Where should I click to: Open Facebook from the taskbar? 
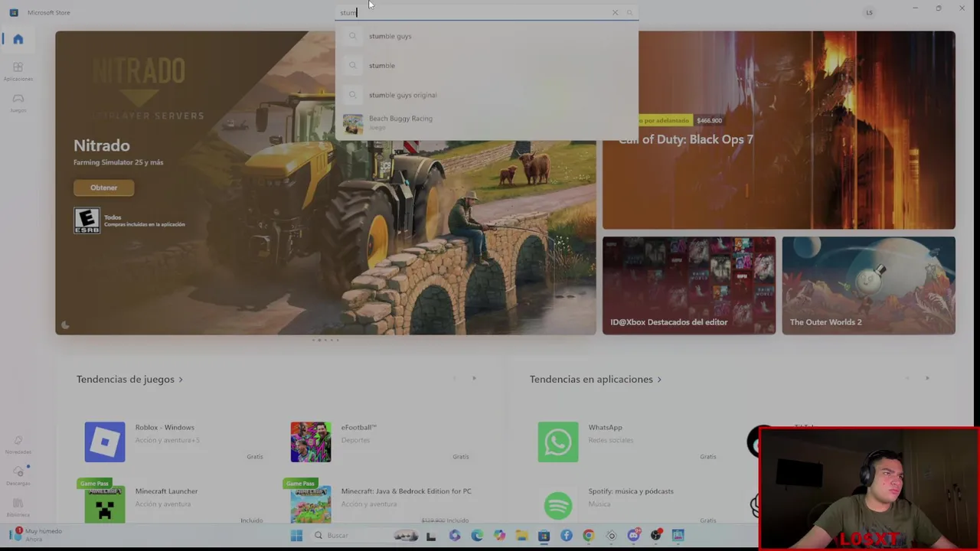[566, 536]
